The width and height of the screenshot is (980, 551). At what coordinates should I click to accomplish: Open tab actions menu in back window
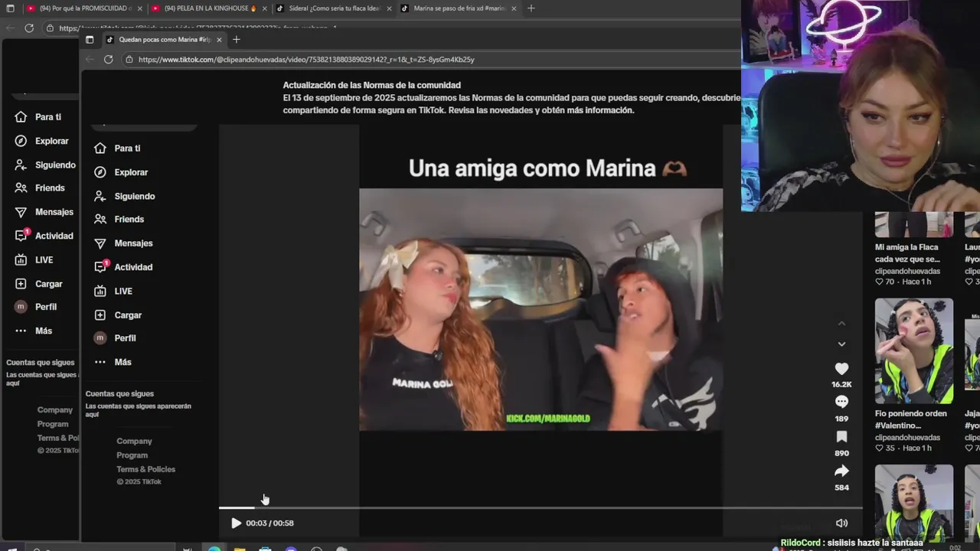pyautogui.click(x=9, y=8)
